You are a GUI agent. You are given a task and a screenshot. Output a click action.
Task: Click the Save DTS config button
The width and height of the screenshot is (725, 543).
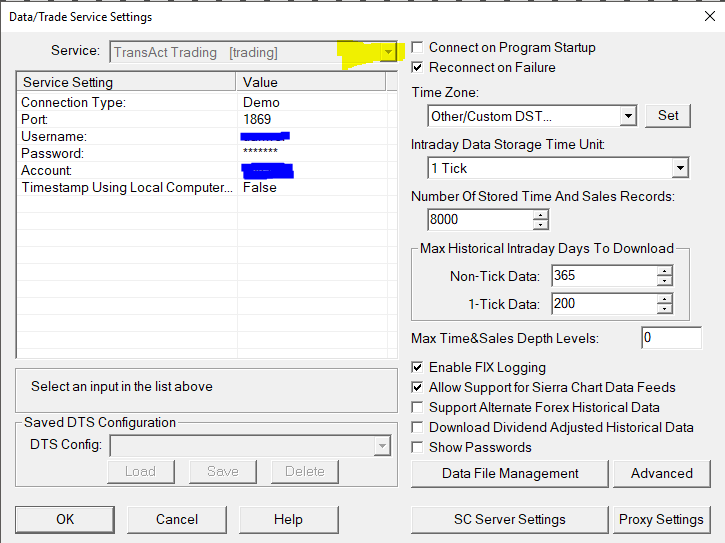(222, 471)
